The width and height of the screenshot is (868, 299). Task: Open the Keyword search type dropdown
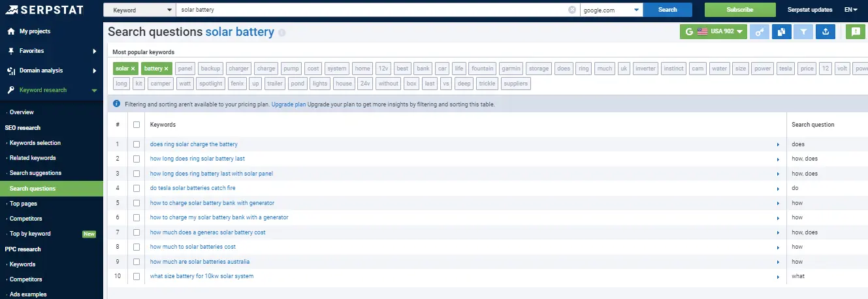[x=140, y=10]
